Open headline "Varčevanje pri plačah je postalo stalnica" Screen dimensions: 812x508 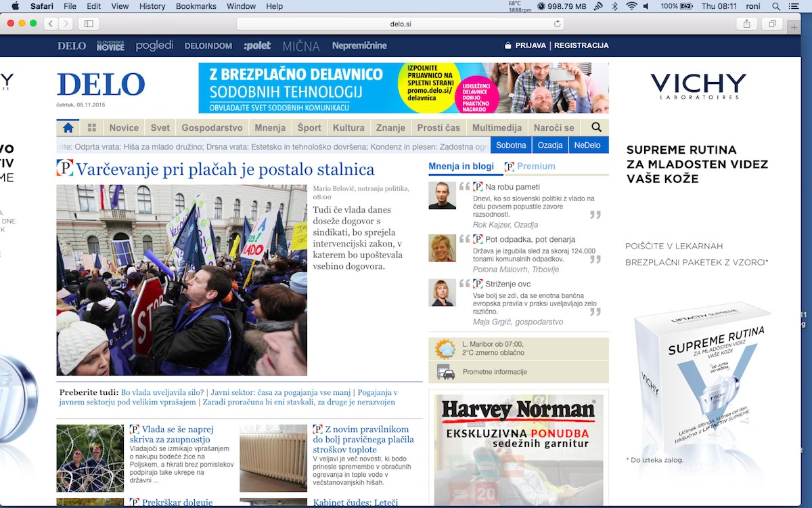click(225, 169)
